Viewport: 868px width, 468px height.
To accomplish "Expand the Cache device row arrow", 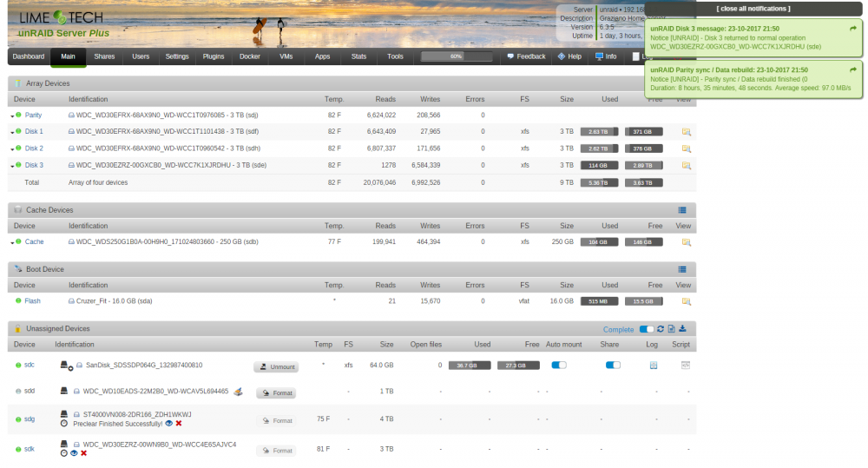I will point(12,242).
